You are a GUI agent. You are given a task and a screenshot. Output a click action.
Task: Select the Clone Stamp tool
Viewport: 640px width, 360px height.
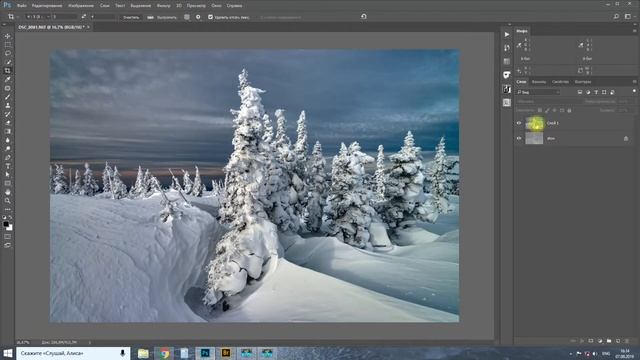(8, 105)
